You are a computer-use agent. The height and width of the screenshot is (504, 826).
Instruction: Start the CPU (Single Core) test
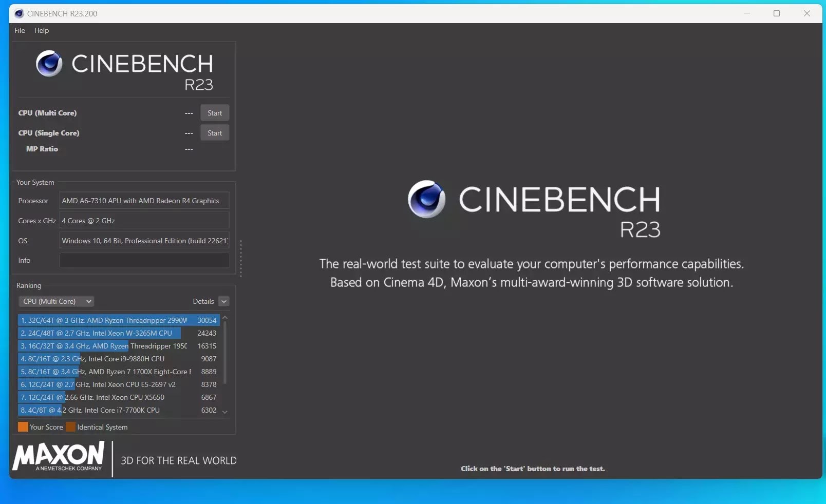(x=215, y=133)
